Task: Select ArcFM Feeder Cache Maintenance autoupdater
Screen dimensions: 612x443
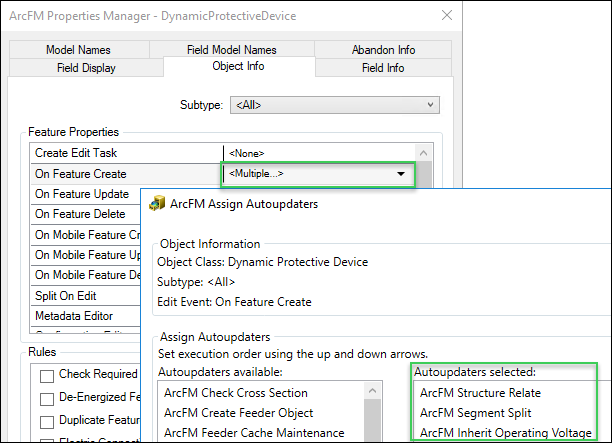Action: 254,433
